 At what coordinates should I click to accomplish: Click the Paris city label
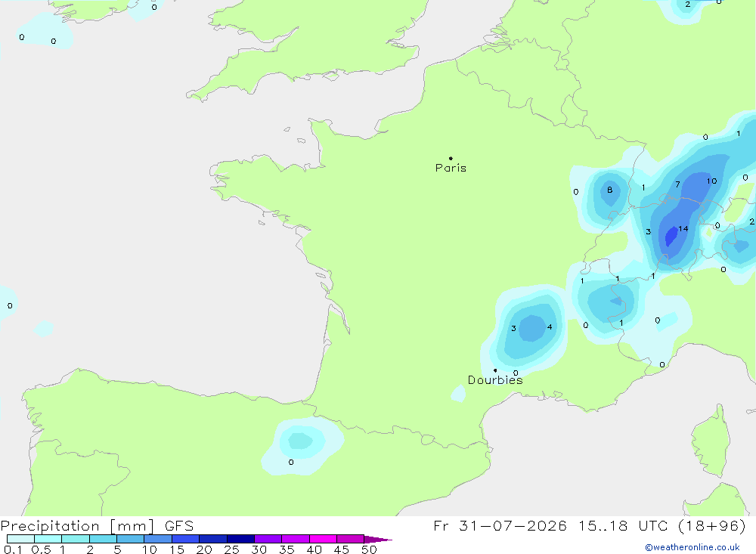451,168
